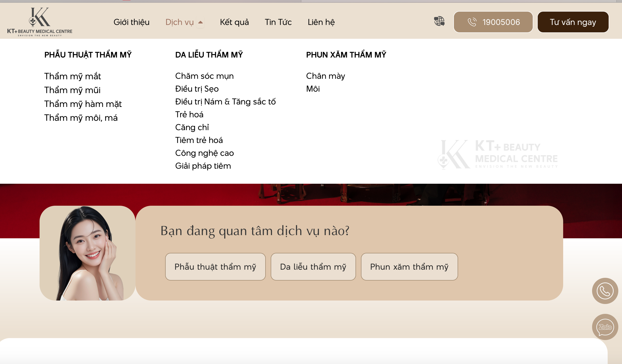Choose Chăm sóc mụn service
The width and height of the screenshot is (622, 364).
pyautogui.click(x=204, y=76)
